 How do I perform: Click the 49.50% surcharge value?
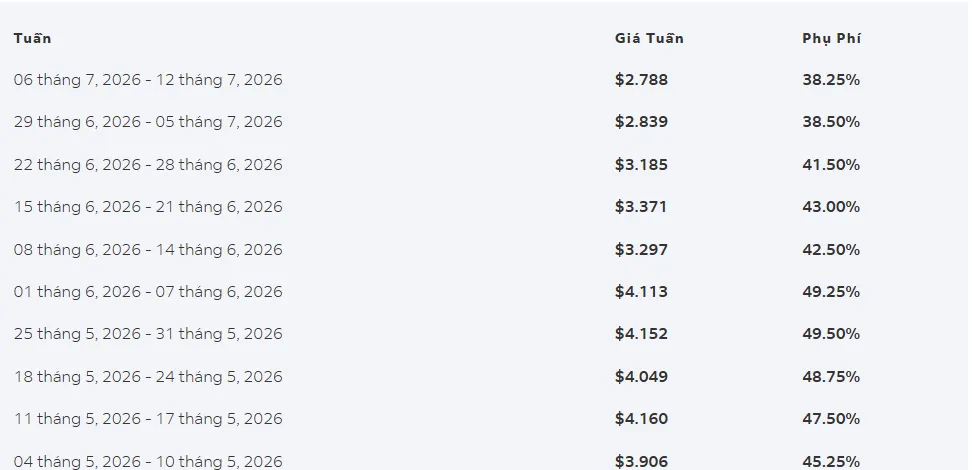coord(831,334)
